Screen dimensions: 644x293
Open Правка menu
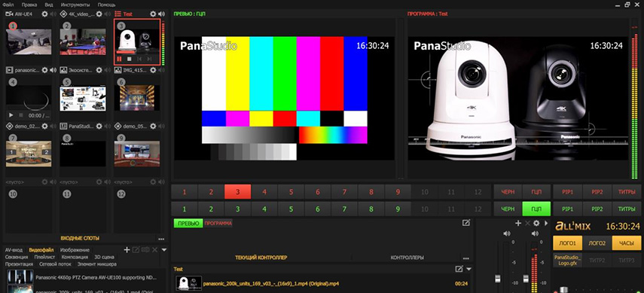pyautogui.click(x=29, y=5)
